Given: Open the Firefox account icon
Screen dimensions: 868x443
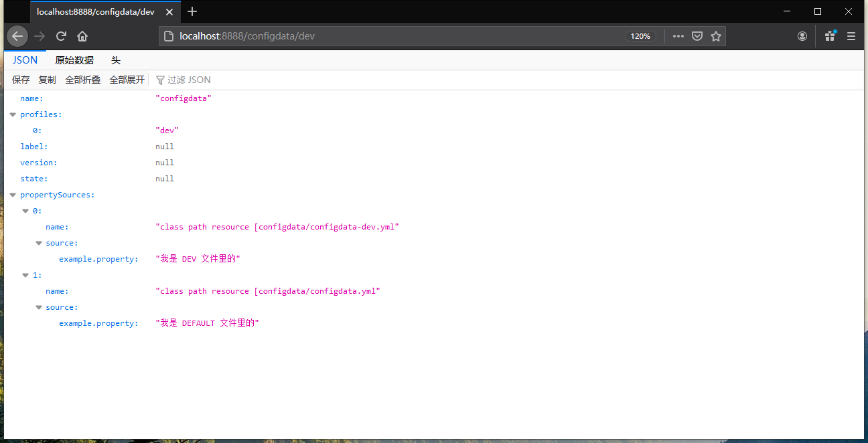Looking at the screenshot, I should (802, 36).
